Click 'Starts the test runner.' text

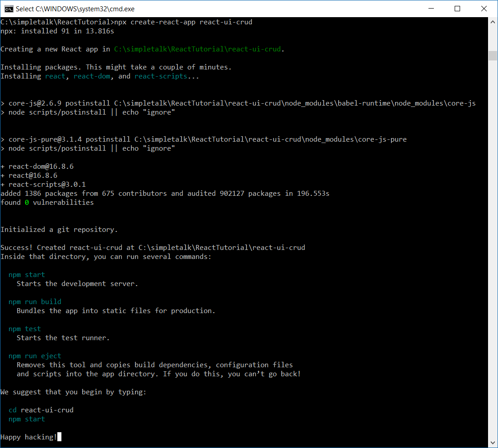[63, 338]
